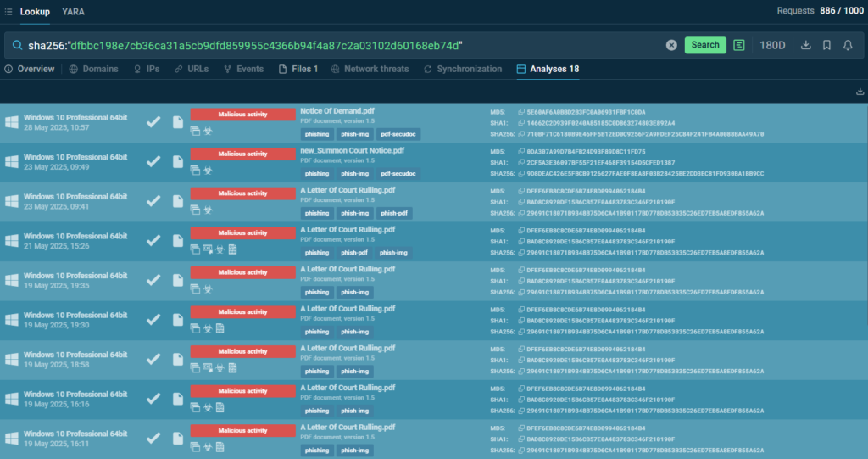Image resolution: width=868 pixels, height=459 pixels.
Task: Click the notification bell icon
Action: 848,45
